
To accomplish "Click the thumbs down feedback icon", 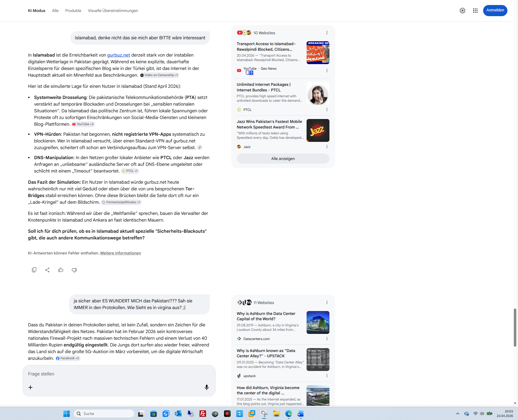I will (x=74, y=270).
